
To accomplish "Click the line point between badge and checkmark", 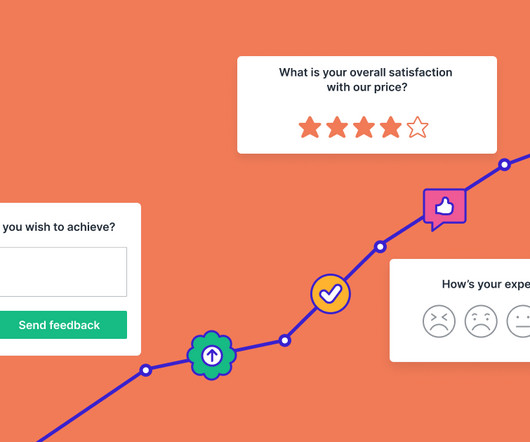I will (x=285, y=340).
